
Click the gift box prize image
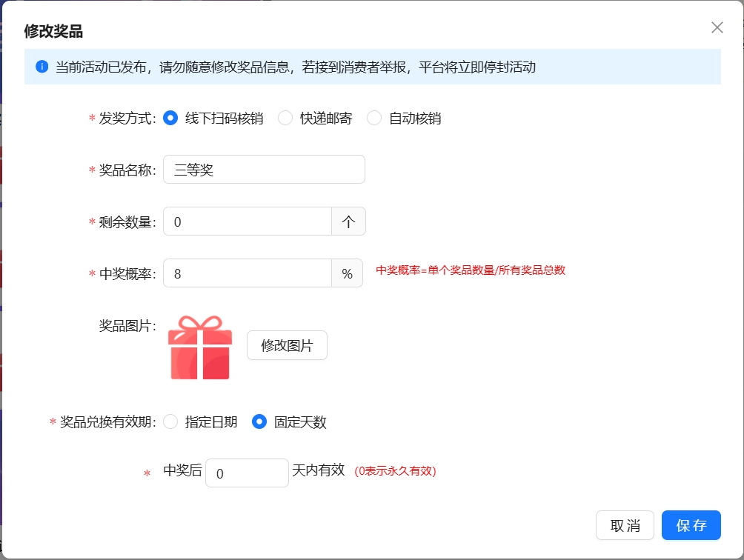(200, 347)
